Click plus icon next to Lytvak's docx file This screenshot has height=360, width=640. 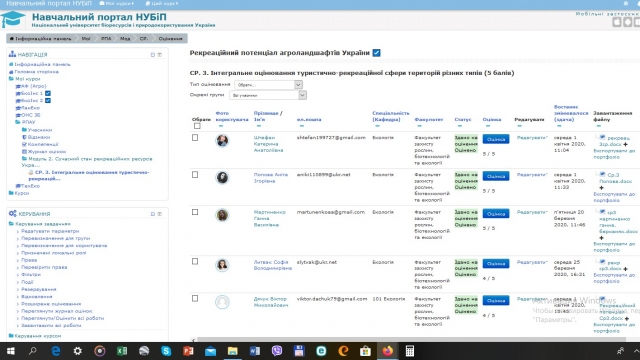click(x=625, y=269)
